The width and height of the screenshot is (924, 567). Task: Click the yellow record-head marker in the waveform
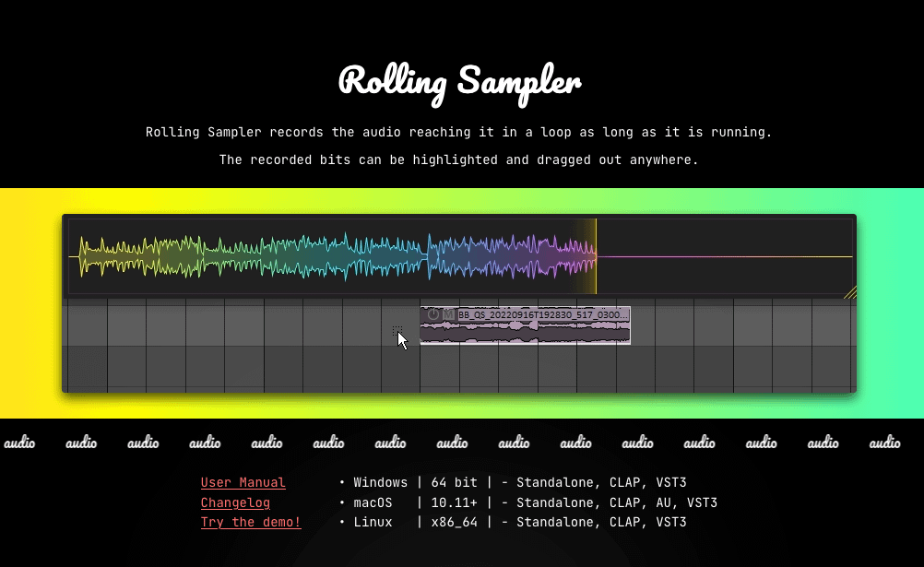596,256
